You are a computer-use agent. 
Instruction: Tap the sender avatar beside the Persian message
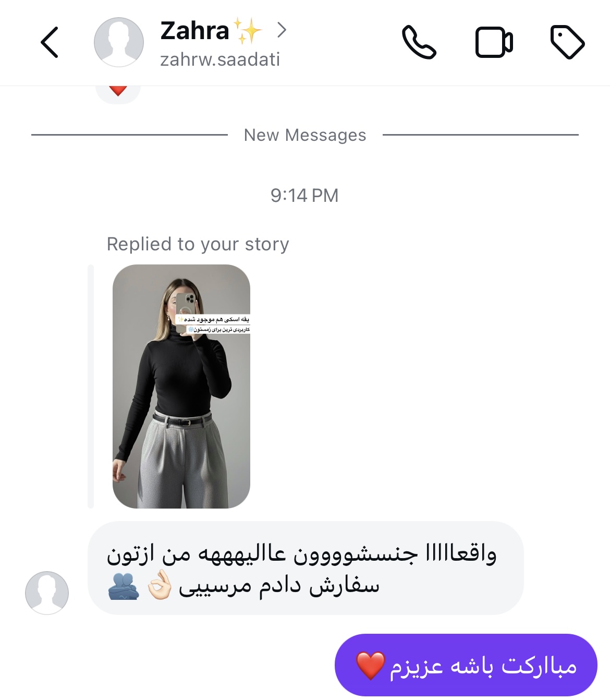point(47,593)
